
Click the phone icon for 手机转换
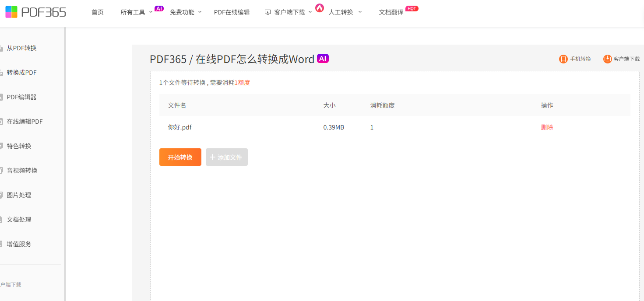click(563, 59)
